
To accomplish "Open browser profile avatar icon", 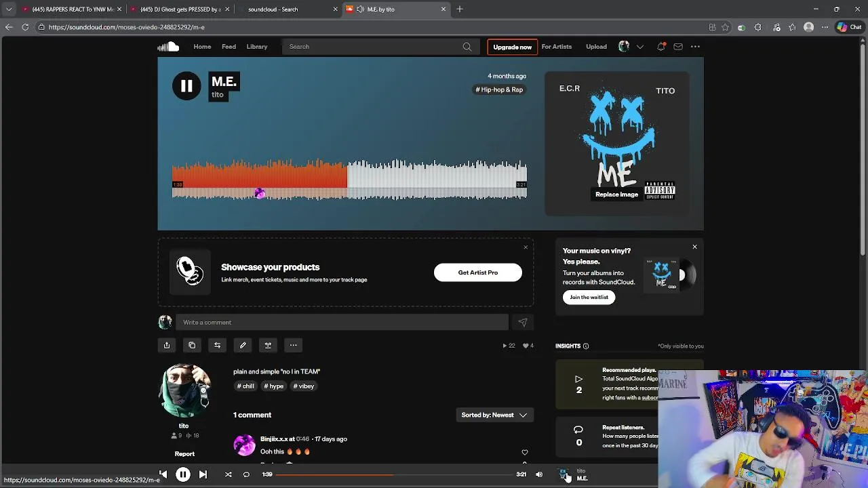I will click(808, 27).
